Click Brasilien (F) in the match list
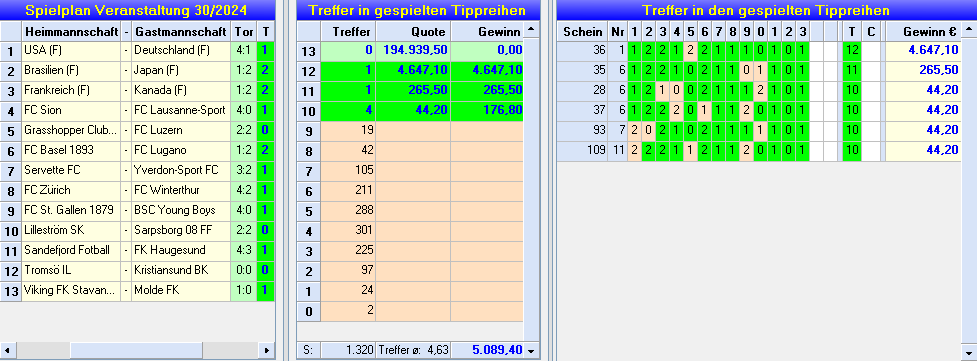Viewport: 977px width, 361px height. click(71, 70)
